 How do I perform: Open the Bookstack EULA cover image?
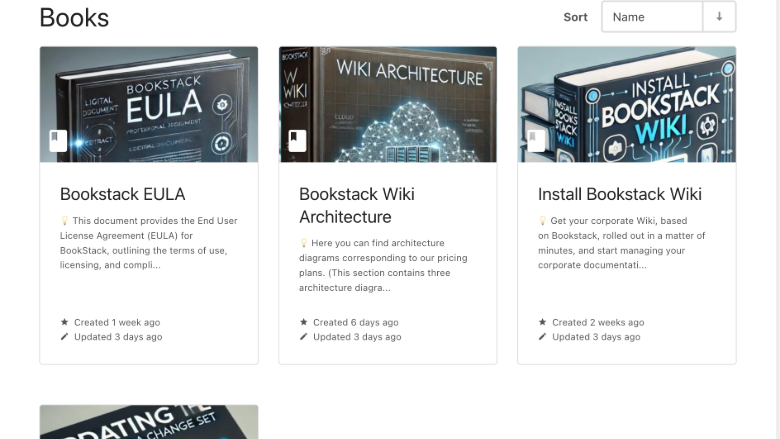click(149, 104)
